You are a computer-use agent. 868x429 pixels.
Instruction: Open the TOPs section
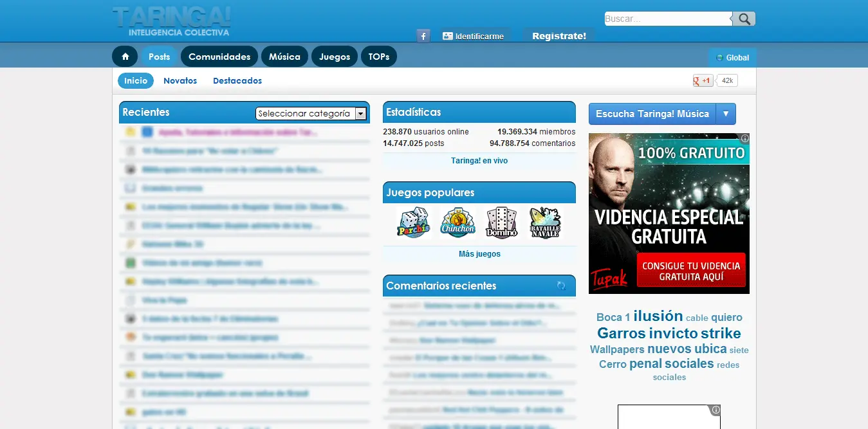(x=379, y=57)
